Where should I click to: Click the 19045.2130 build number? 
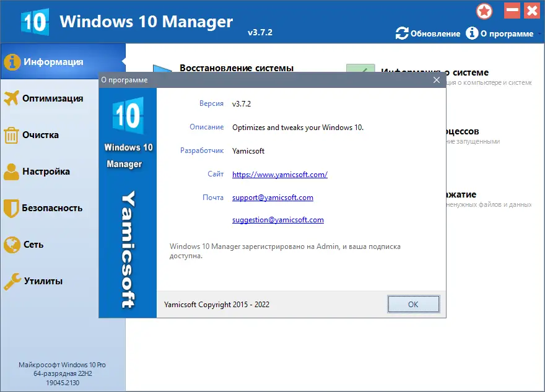click(63, 383)
